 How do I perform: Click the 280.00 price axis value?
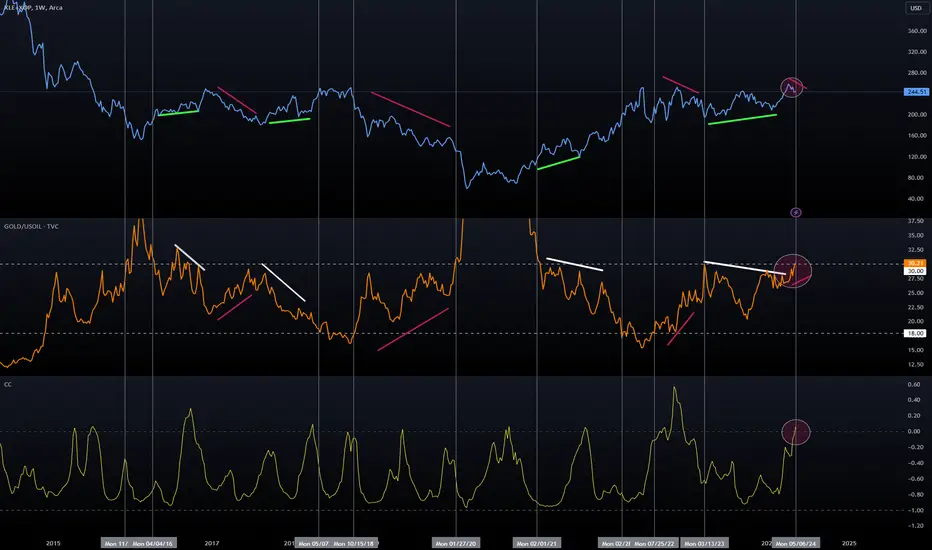pos(917,73)
